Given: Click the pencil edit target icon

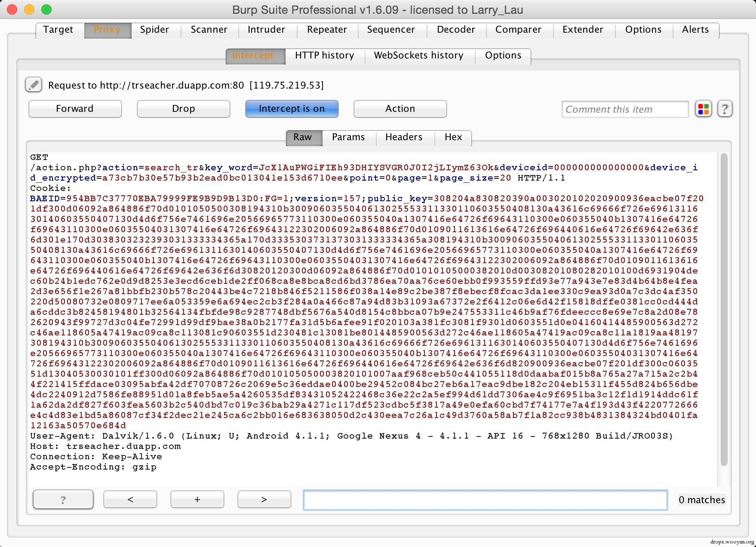Looking at the screenshot, I should click(34, 85).
